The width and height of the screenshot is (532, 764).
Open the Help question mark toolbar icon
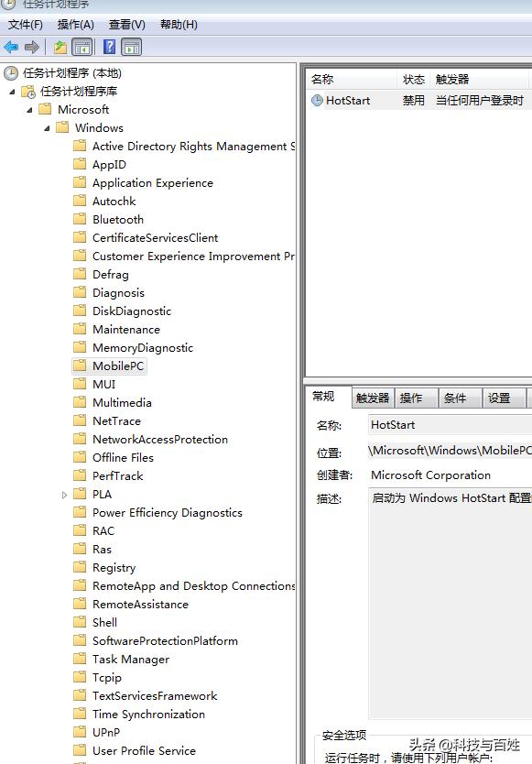110,47
